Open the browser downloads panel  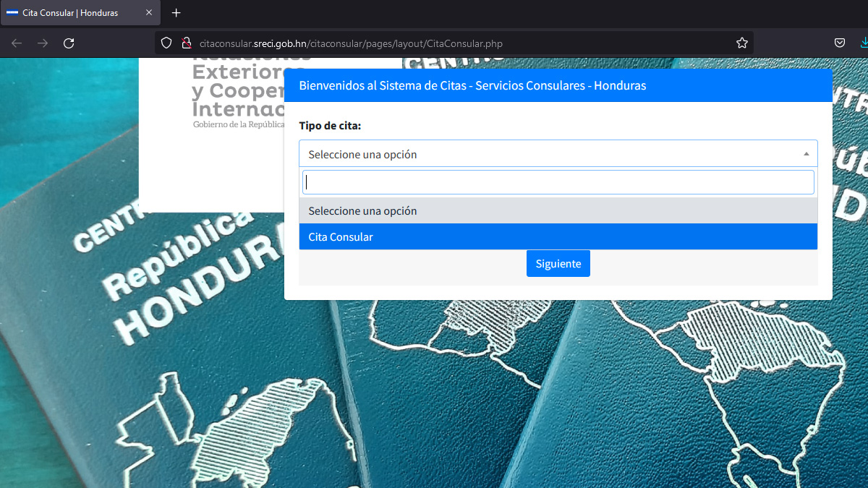(x=863, y=43)
